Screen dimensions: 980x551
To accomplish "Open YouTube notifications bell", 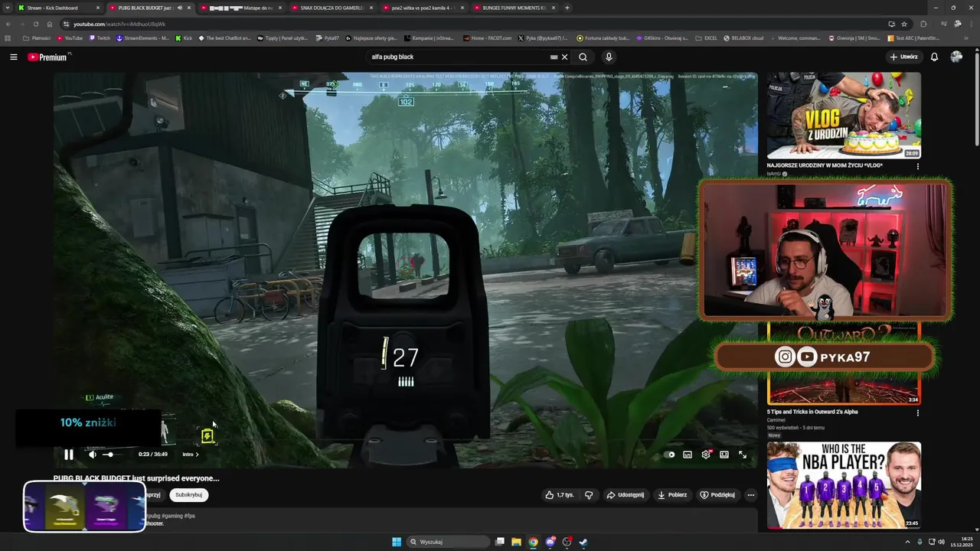I will pos(934,57).
